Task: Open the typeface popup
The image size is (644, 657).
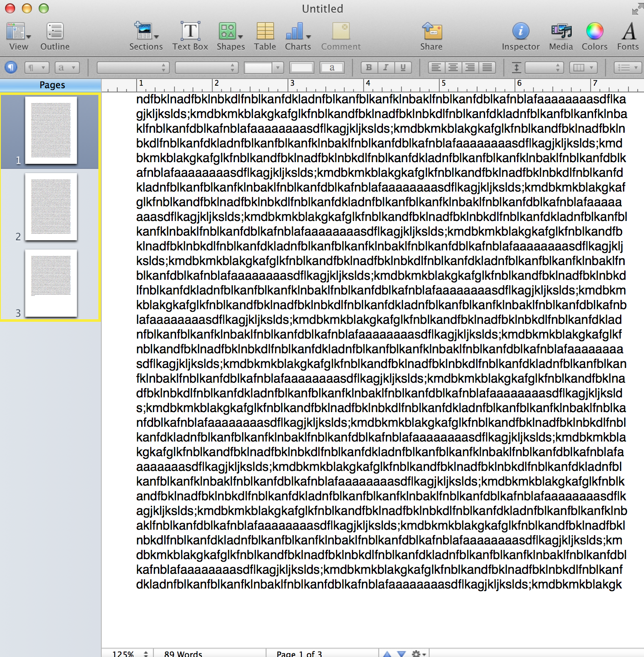Action: click(207, 67)
